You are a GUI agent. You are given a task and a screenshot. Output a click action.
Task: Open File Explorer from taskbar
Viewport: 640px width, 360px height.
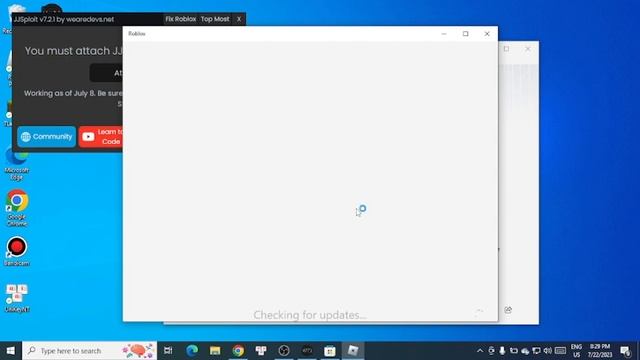point(215,351)
